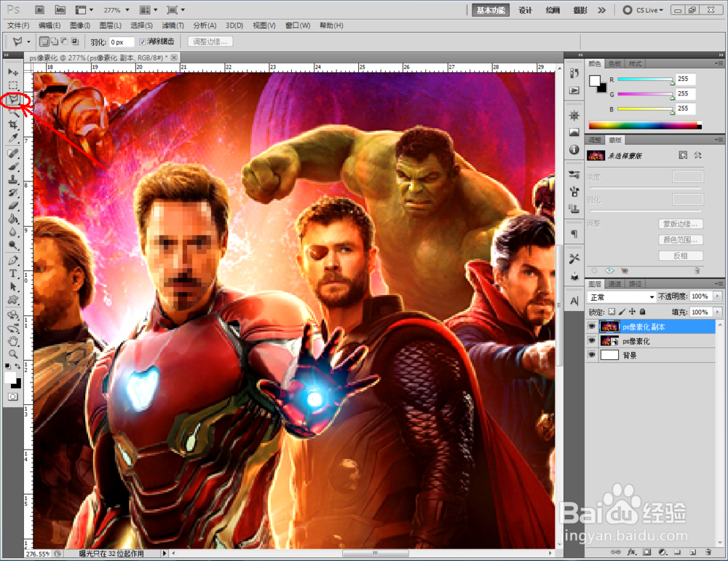Open the History panel icon
728x561 pixels.
tap(574, 74)
